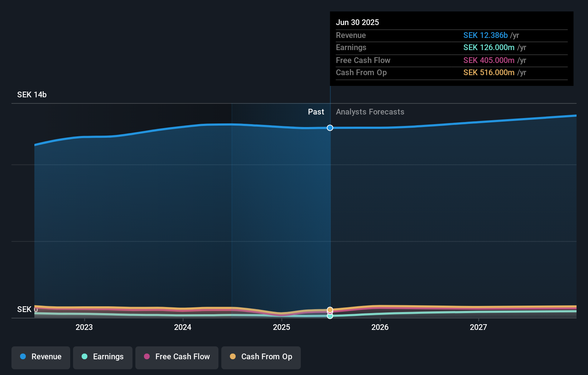Switch to the Past section of the chart
The image size is (588, 375).
[x=316, y=112]
